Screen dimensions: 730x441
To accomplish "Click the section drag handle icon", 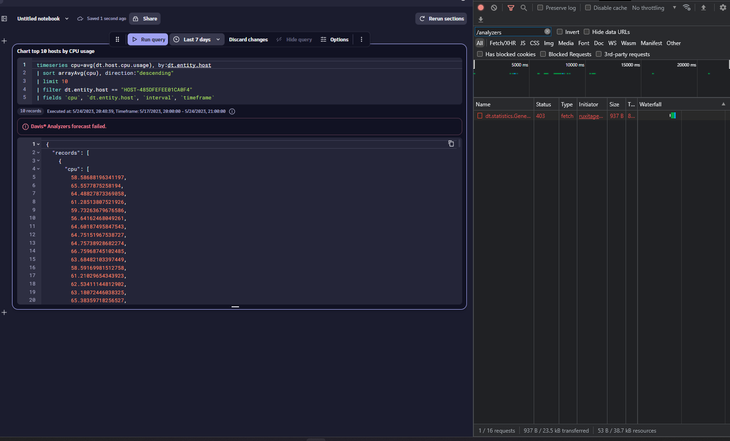I will (117, 40).
